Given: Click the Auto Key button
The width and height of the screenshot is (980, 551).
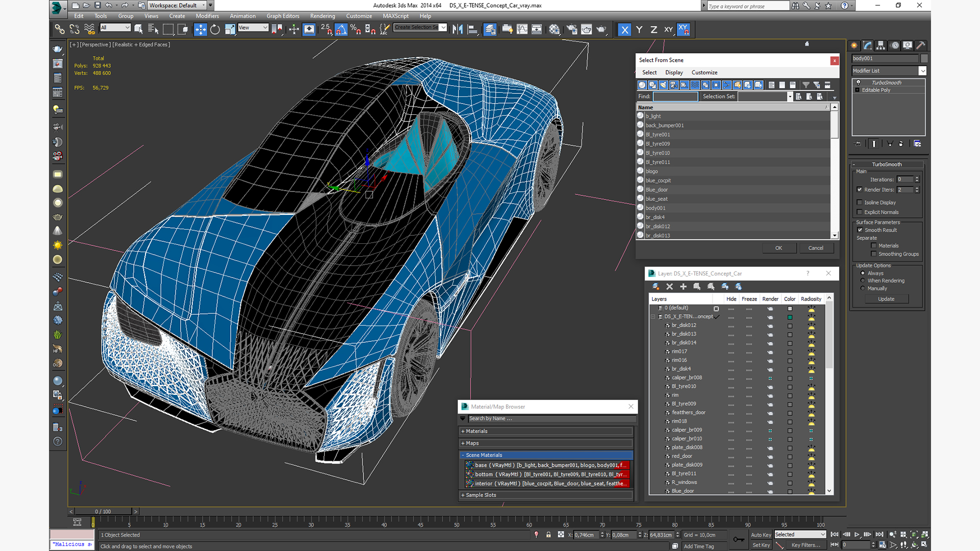Looking at the screenshot, I should coord(761,535).
